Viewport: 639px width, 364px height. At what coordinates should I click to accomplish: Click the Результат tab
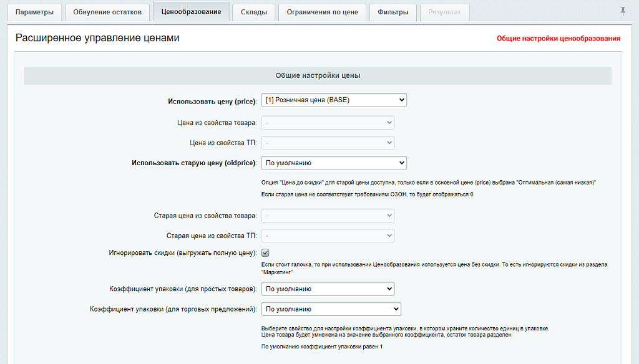coord(445,12)
